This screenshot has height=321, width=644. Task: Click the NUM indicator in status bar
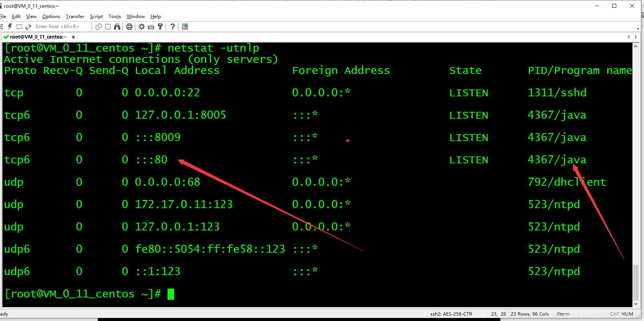(x=627, y=314)
